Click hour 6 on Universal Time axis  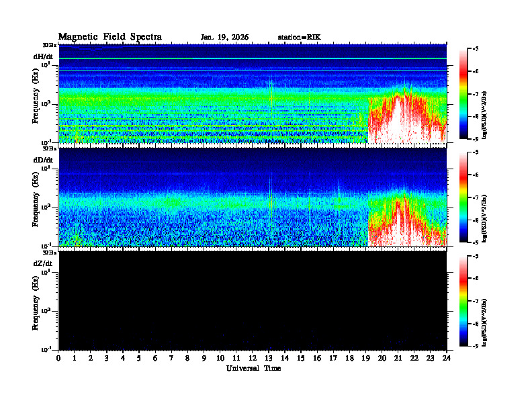pos(155,359)
